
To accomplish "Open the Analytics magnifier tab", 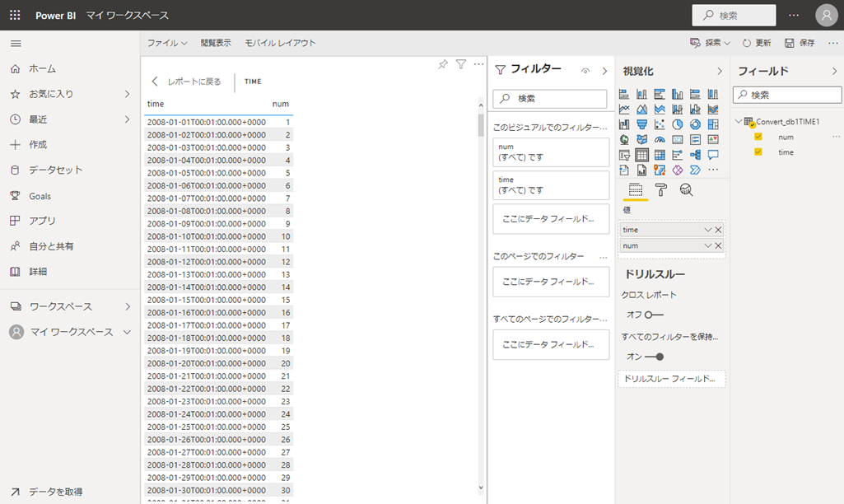I will click(686, 190).
